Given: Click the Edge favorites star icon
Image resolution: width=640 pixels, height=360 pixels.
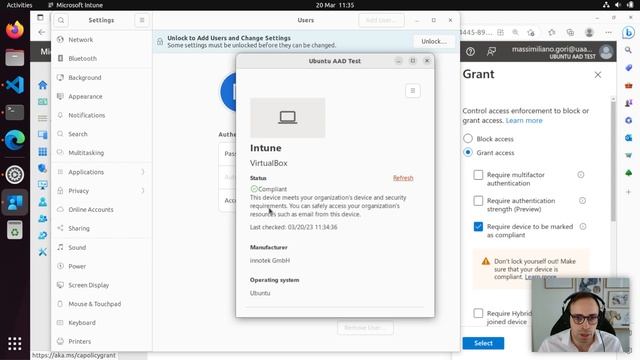Looking at the screenshot, I should 552,32.
